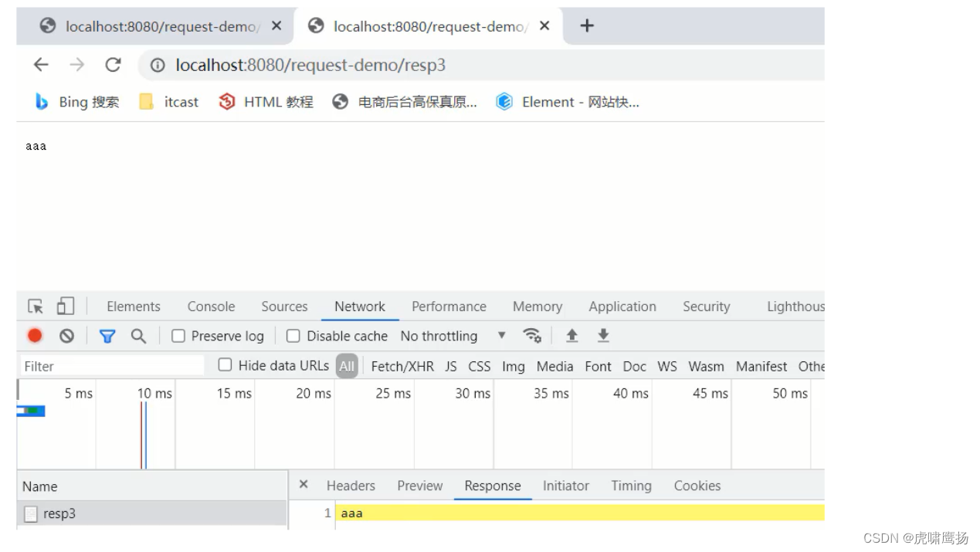Open the network conditions settings

[x=532, y=335]
